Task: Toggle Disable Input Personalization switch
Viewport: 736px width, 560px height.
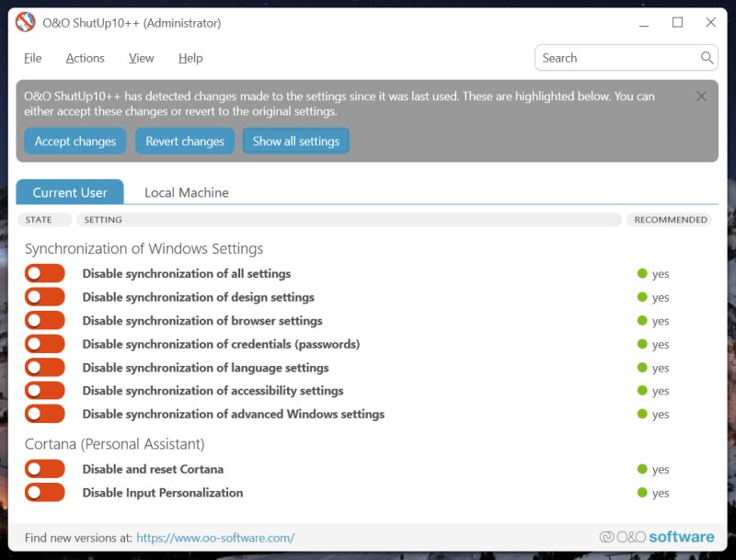Action: click(x=45, y=492)
